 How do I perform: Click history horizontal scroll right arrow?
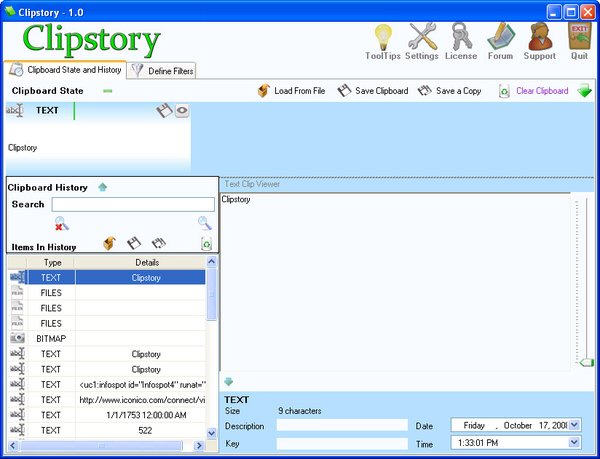(199, 446)
